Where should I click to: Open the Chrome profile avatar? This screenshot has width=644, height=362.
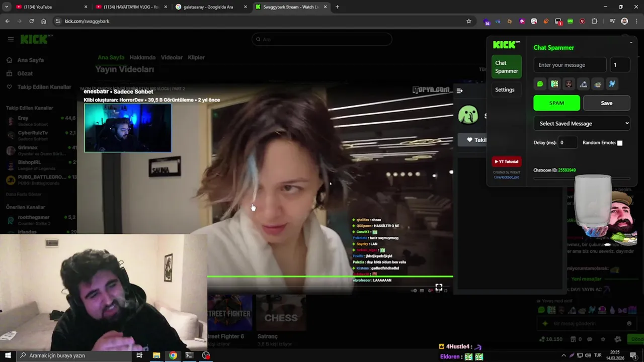pyautogui.click(x=624, y=21)
